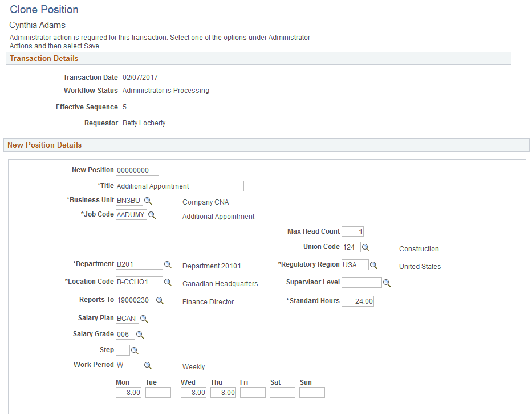Image resolution: width=532 pixels, height=420 pixels.
Task: Open Department lookup magnifier
Action: [x=168, y=264]
